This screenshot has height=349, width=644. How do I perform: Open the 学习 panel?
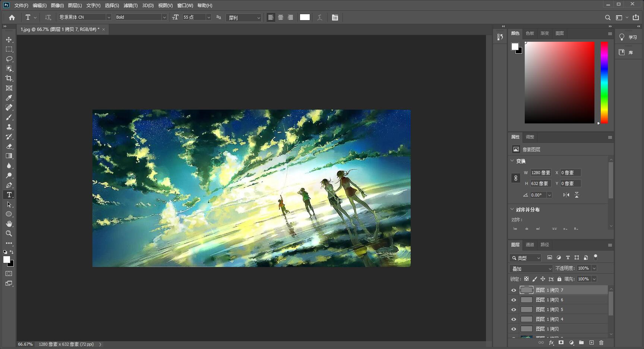[629, 37]
